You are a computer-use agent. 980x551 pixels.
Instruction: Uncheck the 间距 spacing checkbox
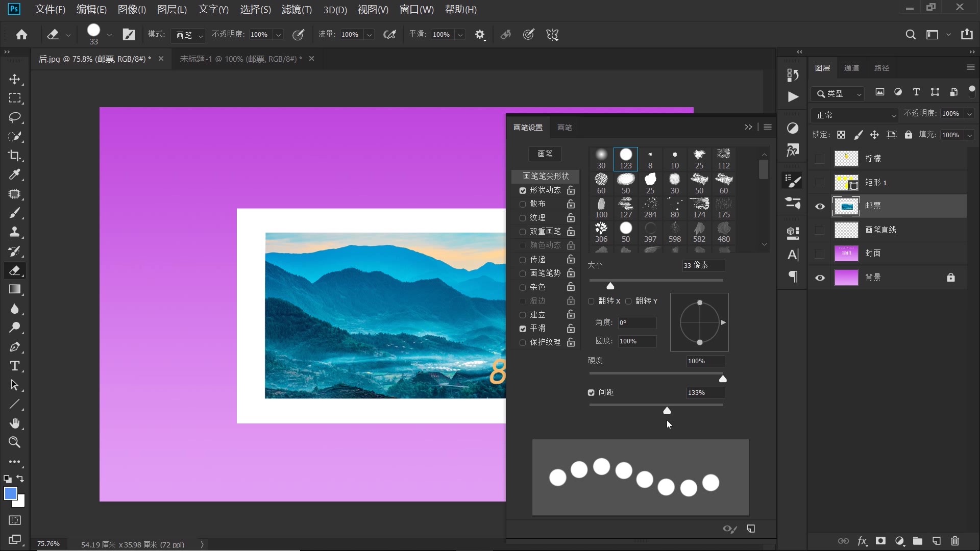591,392
